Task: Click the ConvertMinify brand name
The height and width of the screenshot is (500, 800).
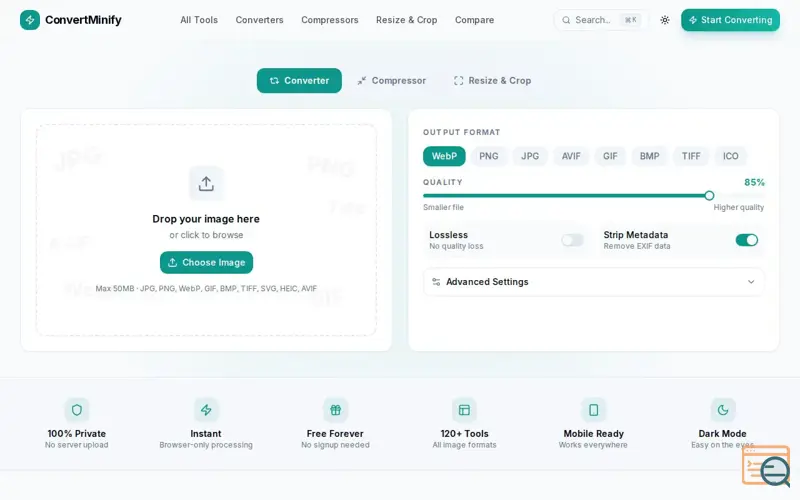Action: click(x=83, y=20)
